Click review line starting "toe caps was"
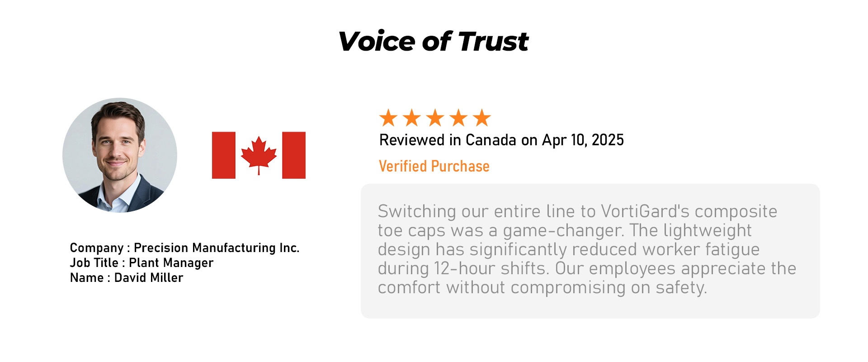Viewport: 868px width, 362px height. click(565, 230)
